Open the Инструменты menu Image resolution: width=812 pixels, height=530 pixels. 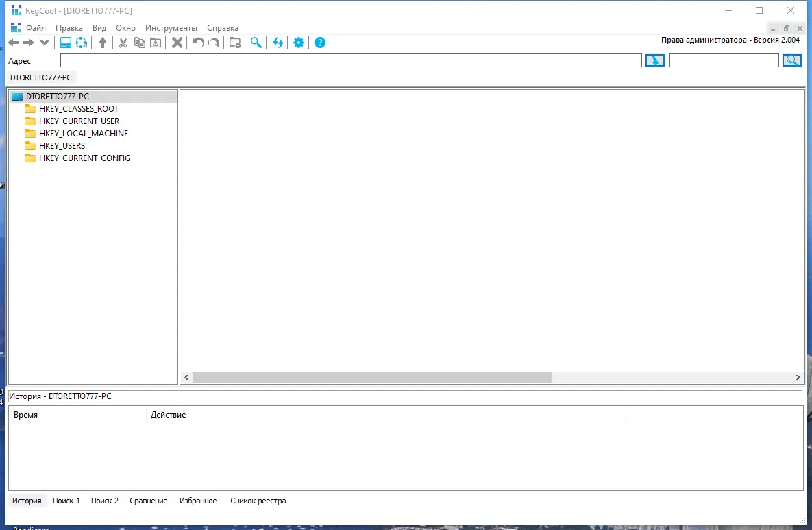tap(171, 28)
